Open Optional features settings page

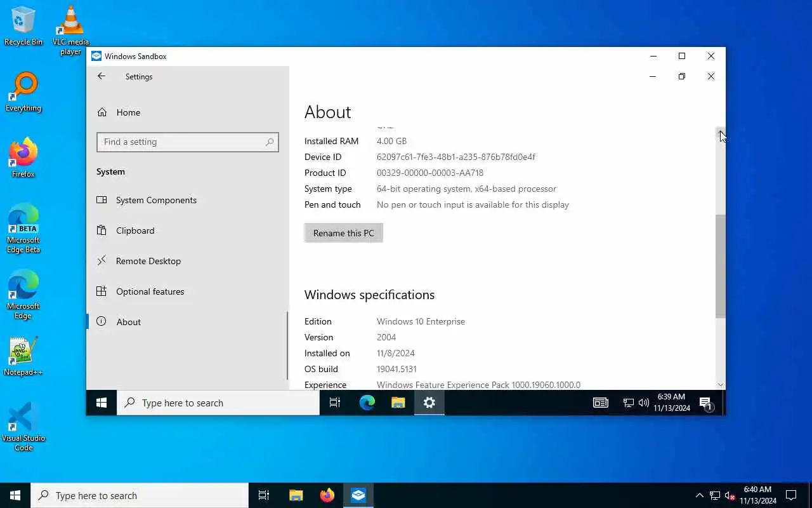pos(187,291)
